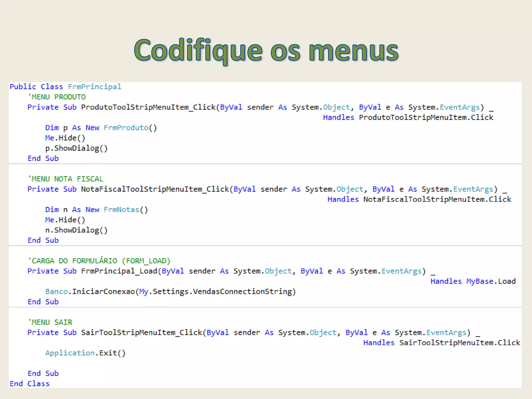532x399 pixels.
Task: Click 'Handles ProdutoToolStripMenuItem.Click' clause
Action: 408,117
